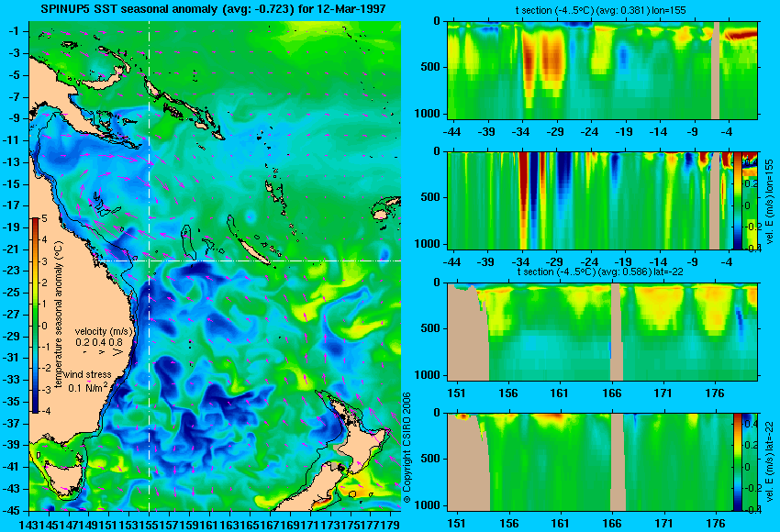The height and width of the screenshot is (532, 780).
Task: Click the '0.2 0.4 0.8' velocity scale values
Action: point(99,342)
